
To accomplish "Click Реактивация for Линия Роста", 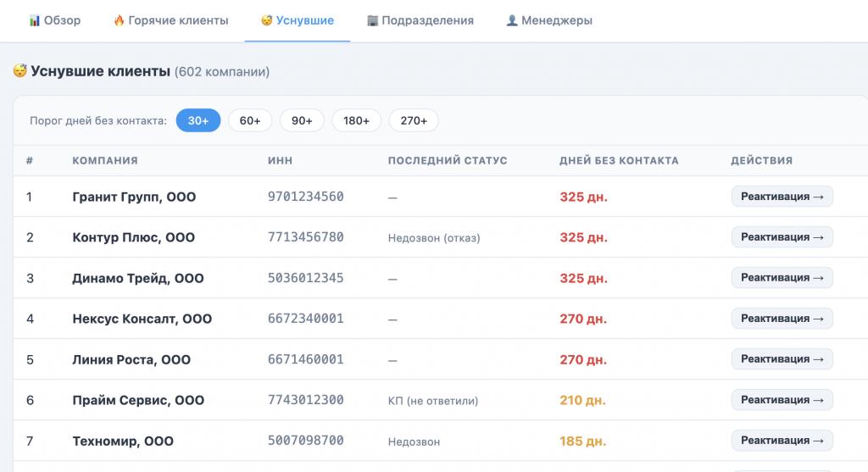I will click(782, 359).
